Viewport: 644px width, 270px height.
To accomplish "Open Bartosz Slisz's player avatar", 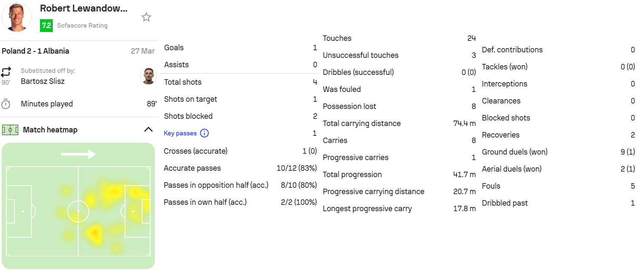I will (x=148, y=76).
